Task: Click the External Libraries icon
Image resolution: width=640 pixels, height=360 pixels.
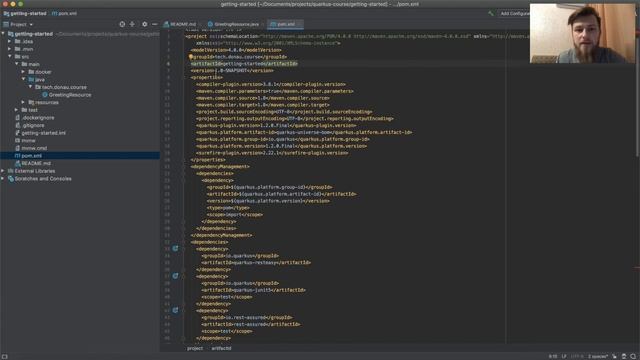Action: [x=11, y=171]
